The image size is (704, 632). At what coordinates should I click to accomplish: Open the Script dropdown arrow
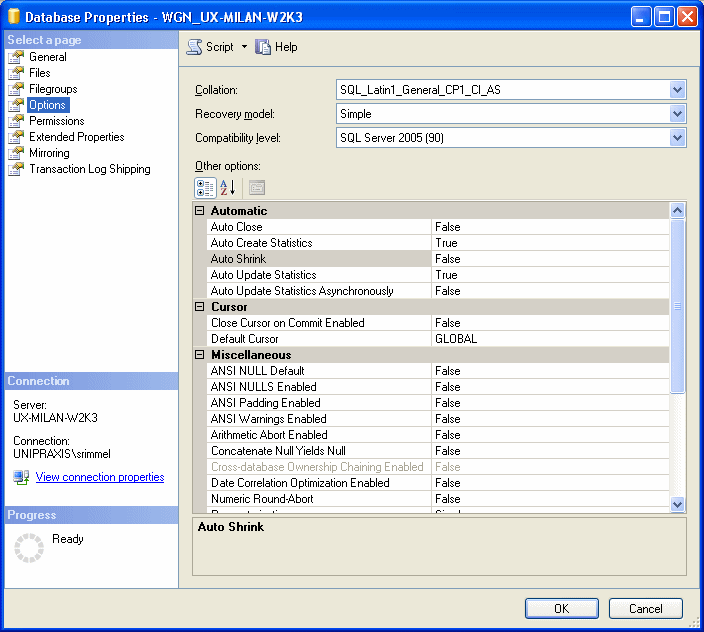click(x=244, y=47)
